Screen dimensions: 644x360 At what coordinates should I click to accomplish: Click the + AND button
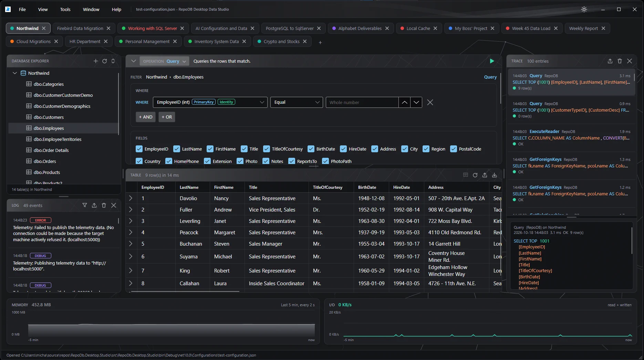pos(146,117)
